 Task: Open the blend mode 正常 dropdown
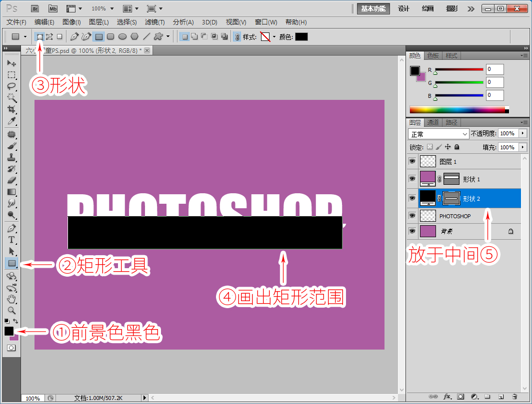tap(438, 134)
